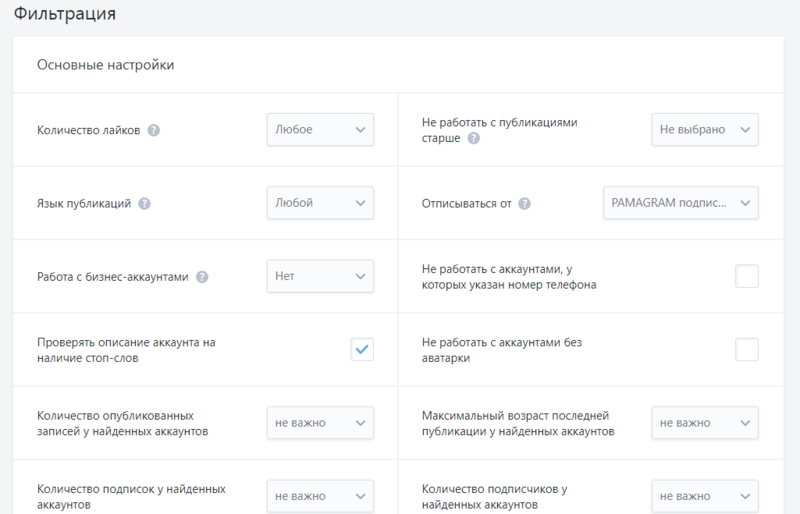Expand the maximum last publication age dropdown

click(x=704, y=422)
